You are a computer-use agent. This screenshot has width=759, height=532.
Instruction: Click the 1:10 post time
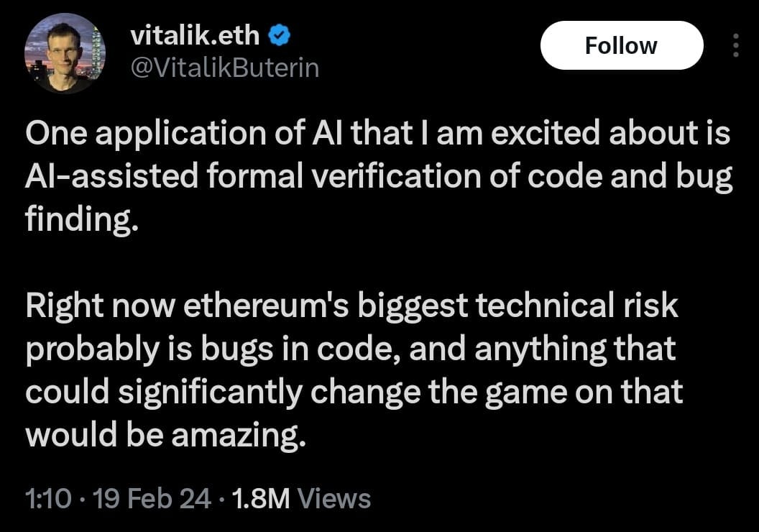coord(47,497)
